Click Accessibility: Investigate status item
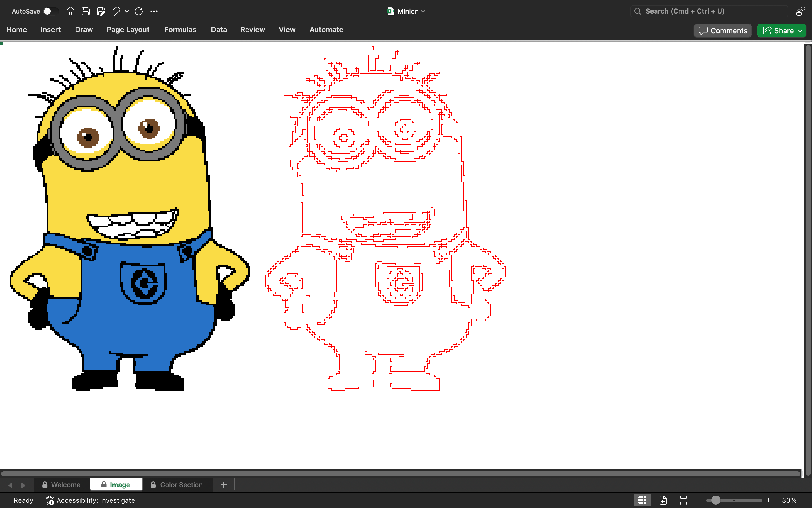 tap(91, 500)
